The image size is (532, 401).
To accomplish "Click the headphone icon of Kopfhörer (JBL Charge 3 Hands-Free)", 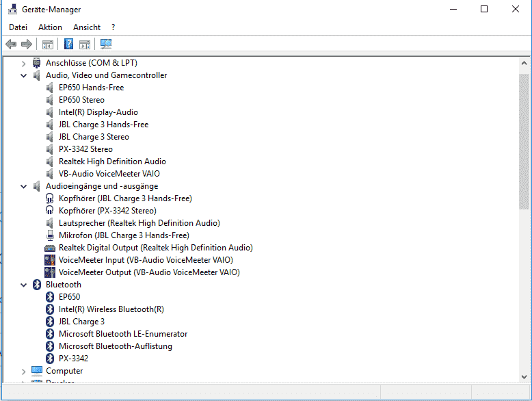I will (49, 198).
